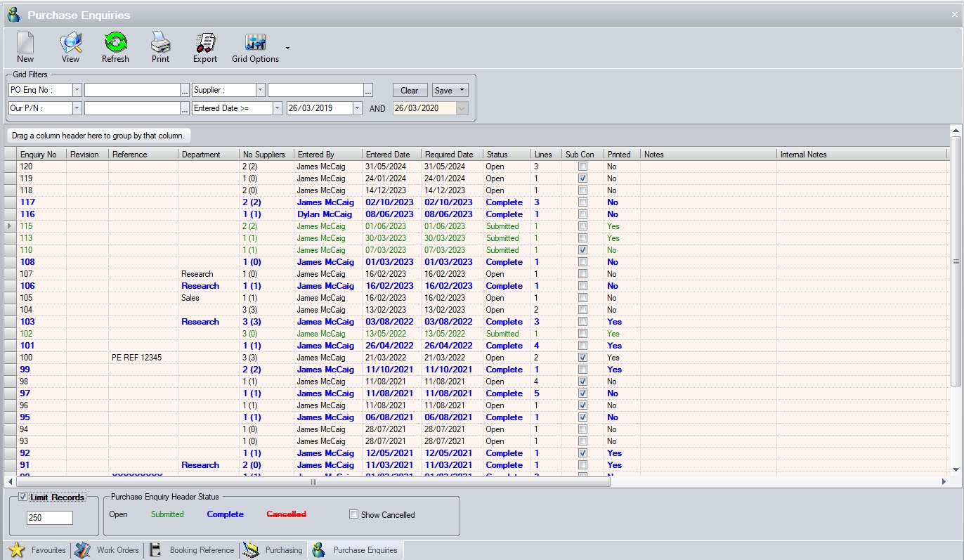Click the New enquiry toolbar icon

(x=25, y=47)
